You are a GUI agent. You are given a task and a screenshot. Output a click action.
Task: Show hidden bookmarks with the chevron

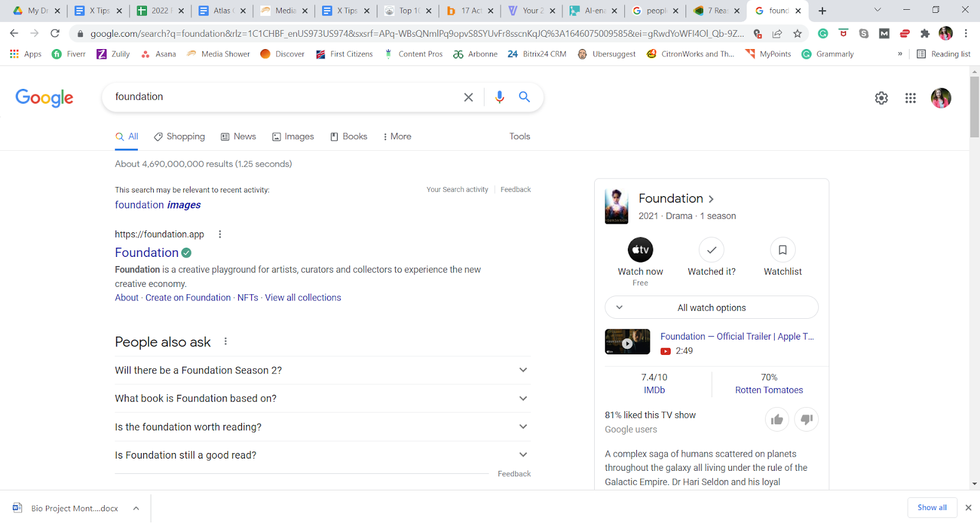coord(900,54)
